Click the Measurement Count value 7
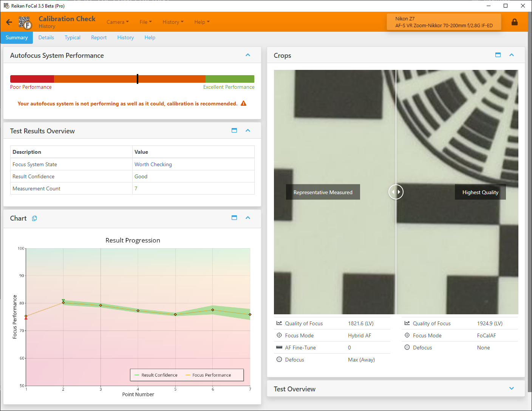 [x=136, y=189]
